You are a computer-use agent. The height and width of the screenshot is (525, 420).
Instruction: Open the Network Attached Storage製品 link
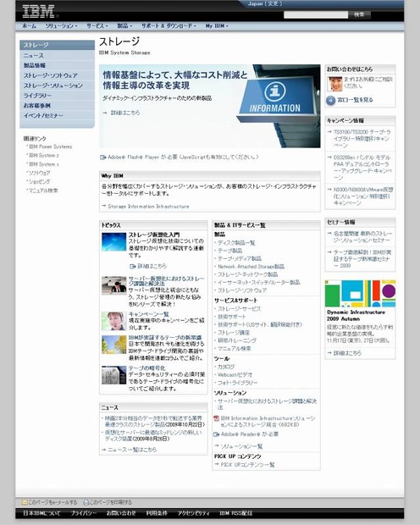coord(251,267)
